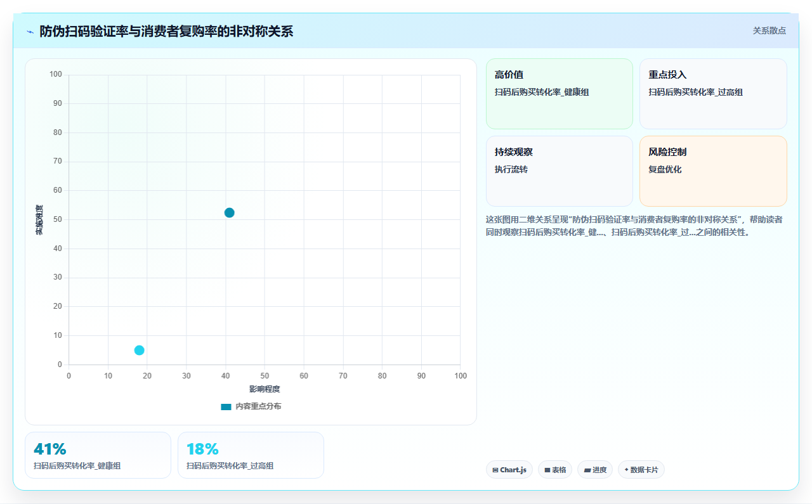Open the 重点投入 quadrant card
Viewport: 812px width, 504px height.
(x=713, y=94)
